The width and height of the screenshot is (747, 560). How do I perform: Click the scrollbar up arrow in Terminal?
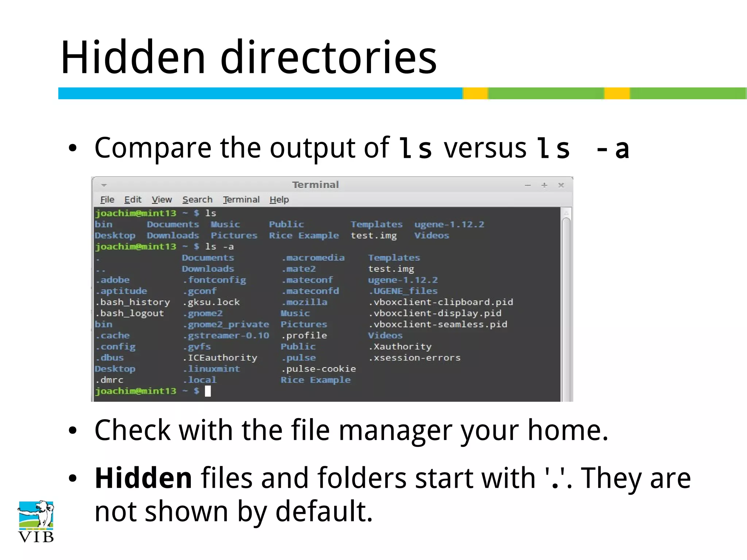(x=566, y=213)
